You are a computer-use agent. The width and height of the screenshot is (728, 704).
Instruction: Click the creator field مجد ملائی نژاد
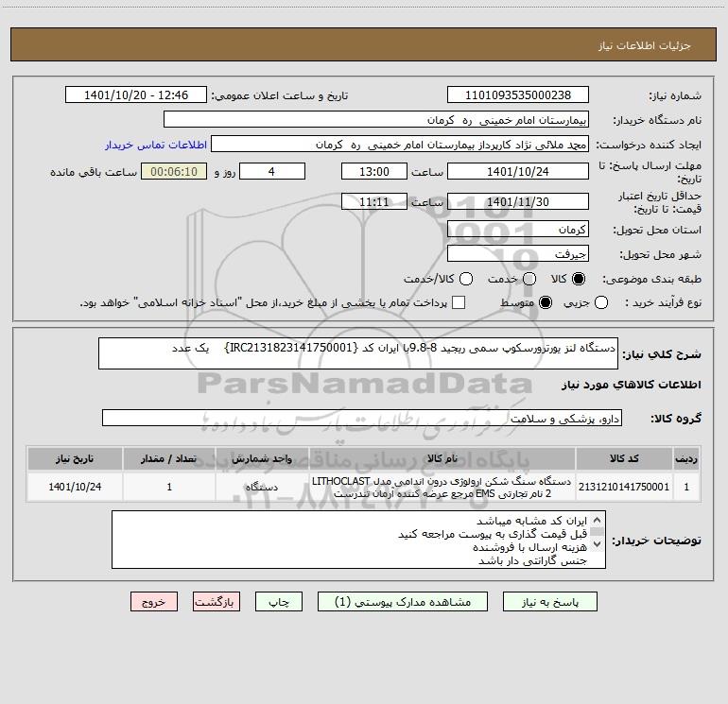pyautogui.click(x=400, y=144)
